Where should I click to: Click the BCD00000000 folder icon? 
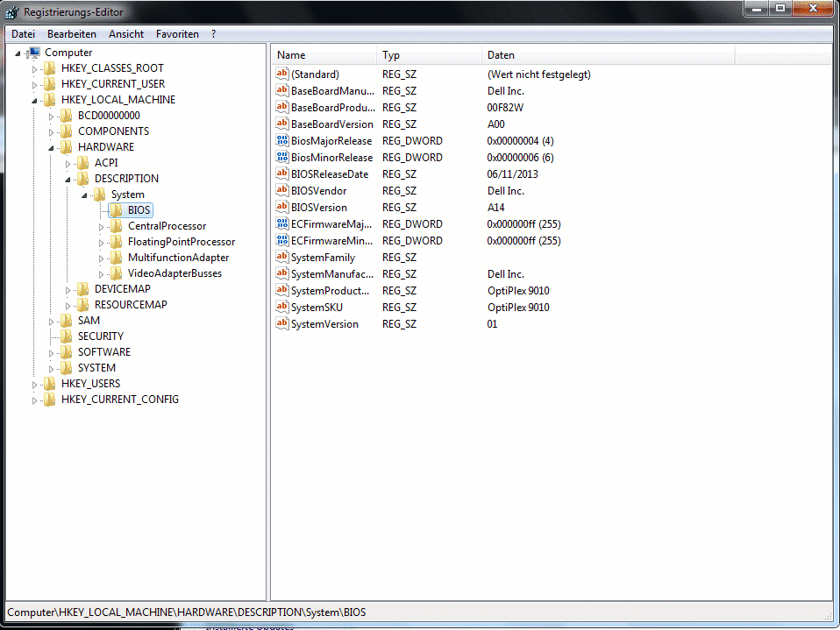67,116
